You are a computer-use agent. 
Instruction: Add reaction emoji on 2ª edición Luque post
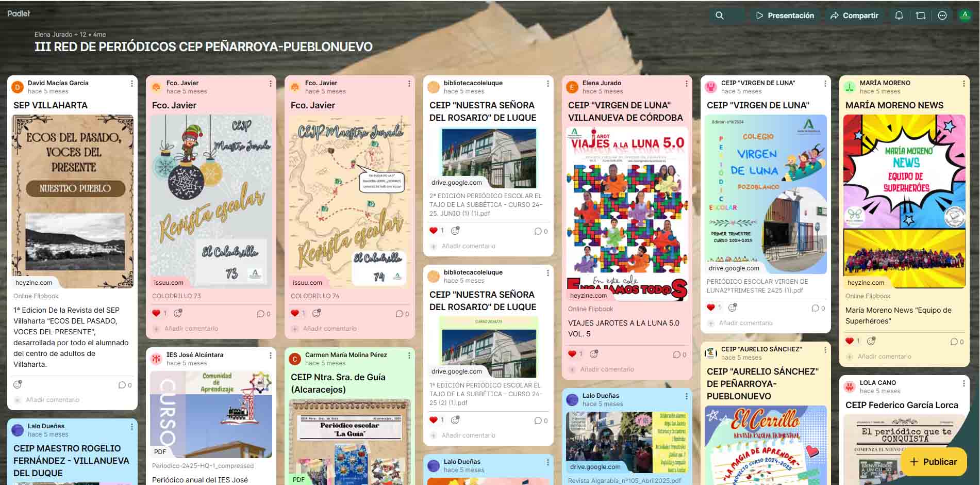click(x=455, y=231)
